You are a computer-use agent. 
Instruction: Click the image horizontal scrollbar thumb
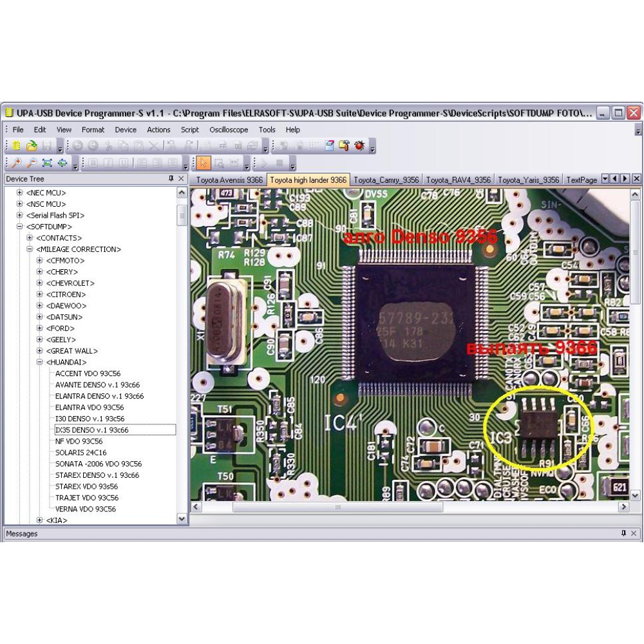point(337,507)
